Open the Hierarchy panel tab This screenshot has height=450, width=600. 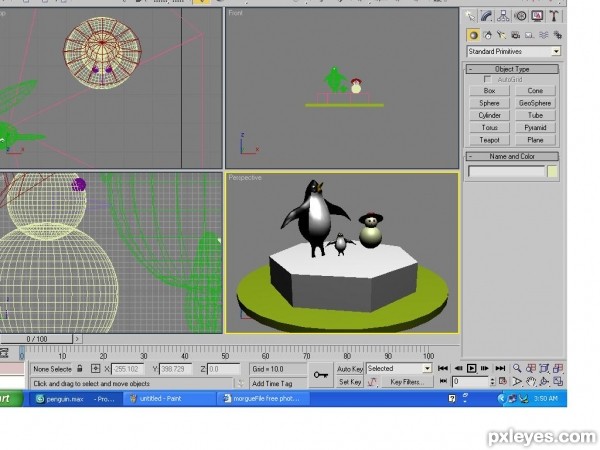(x=503, y=16)
